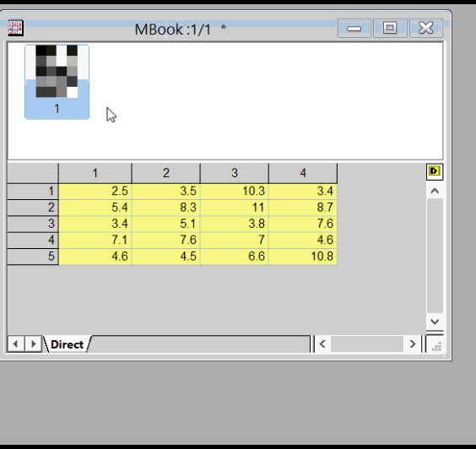
Task: Select the cell containing 7.1
Action: click(95, 241)
